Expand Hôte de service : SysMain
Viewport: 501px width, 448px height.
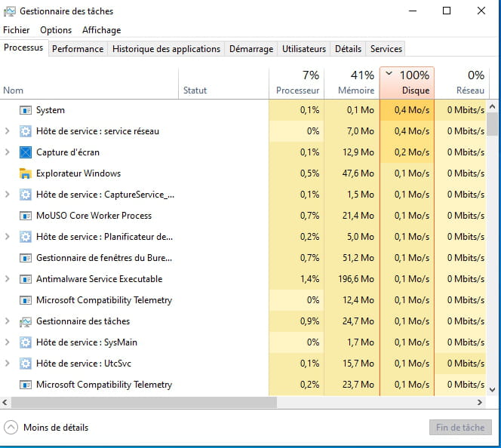coord(8,342)
